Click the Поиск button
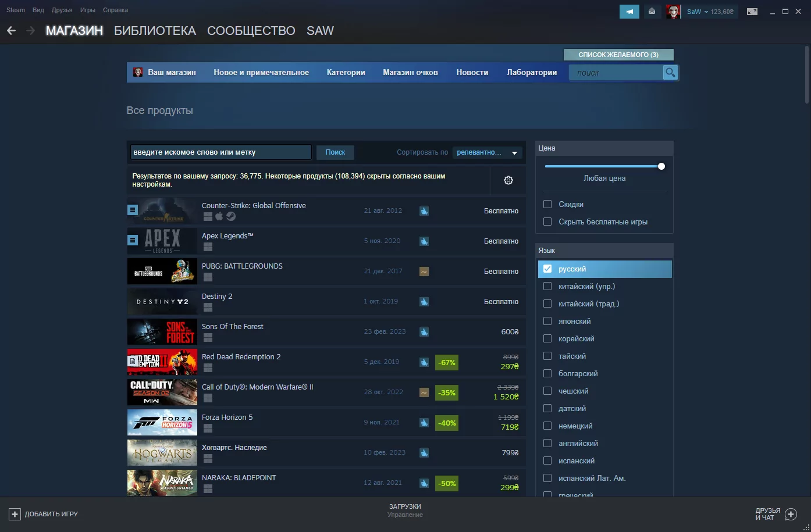811x532 pixels. [x=335, y=152]
